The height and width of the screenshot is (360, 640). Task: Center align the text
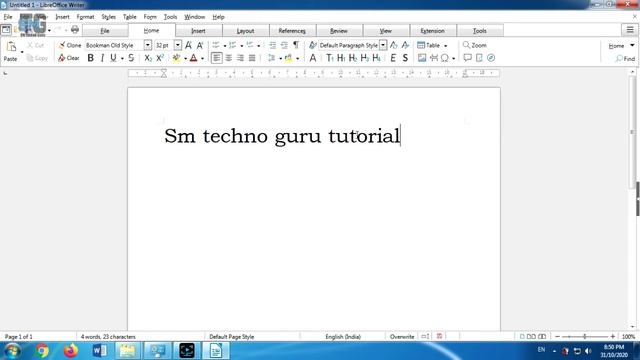click(x=229, y=58)
